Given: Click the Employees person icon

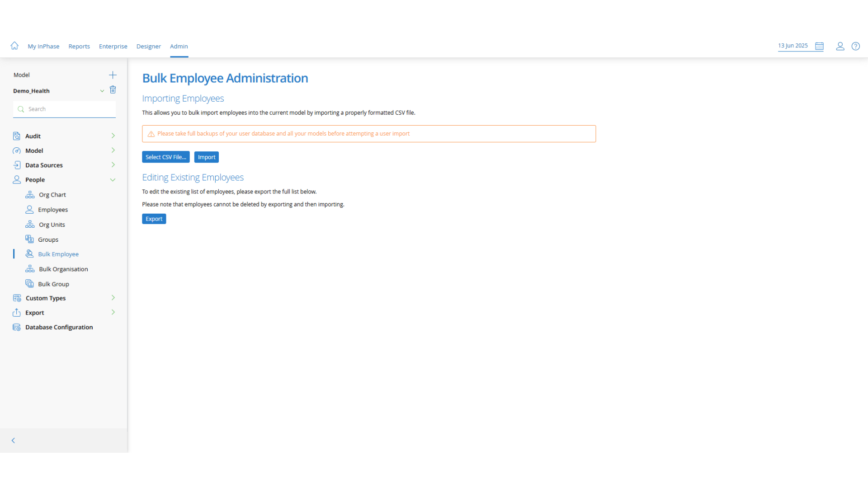Looking at the screenshot, I should 29,210.
